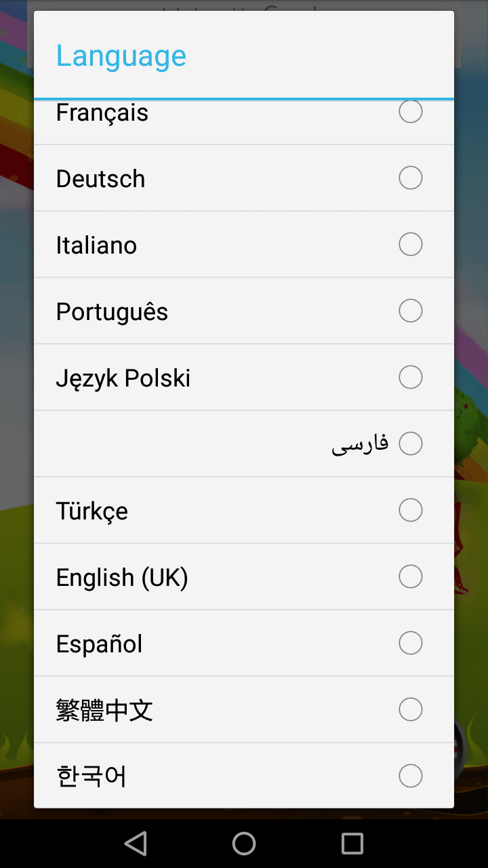
Task: Tap the Italiano language entry
Action: pyautogui.click(x=96, y=245)
